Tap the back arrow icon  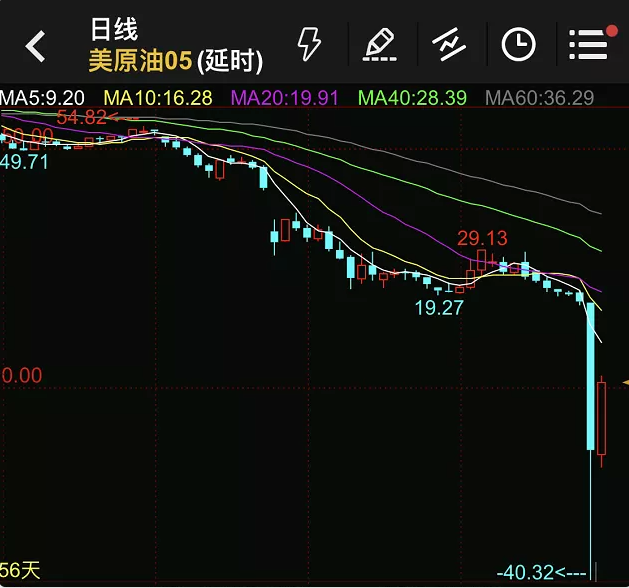tap(36, 45)
